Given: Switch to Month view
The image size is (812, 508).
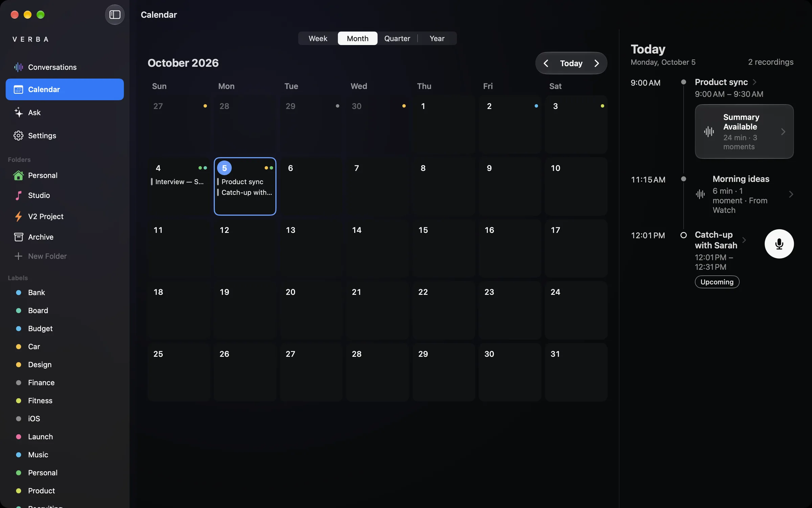Looking at the screenshot, I should tap(358, 38).
